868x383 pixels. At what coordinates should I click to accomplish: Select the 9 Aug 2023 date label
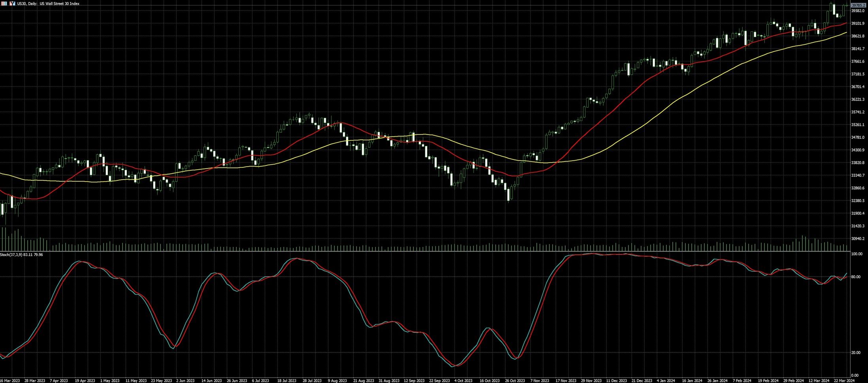point(337,381)
